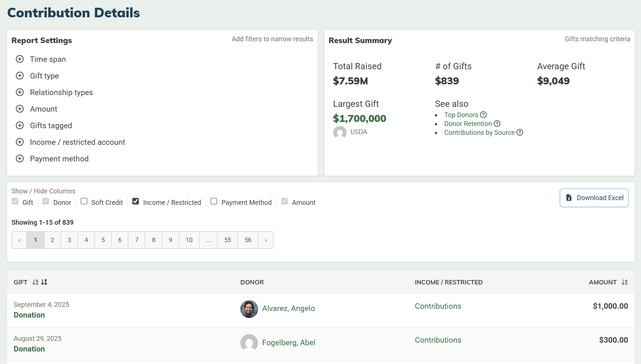Enable the Soft Credit column checkbox

coord(84,202)
